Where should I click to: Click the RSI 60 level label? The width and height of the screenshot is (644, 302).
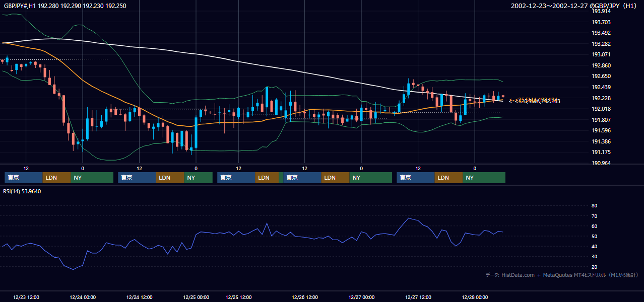[594, 226]
